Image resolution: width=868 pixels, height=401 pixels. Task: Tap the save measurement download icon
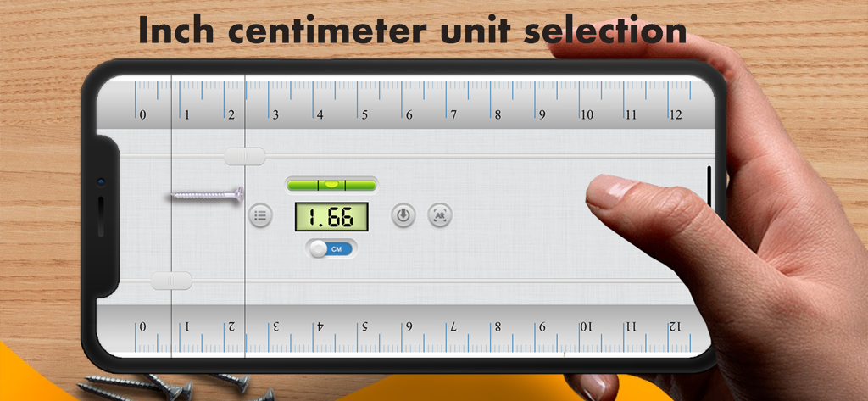point(403,214)
